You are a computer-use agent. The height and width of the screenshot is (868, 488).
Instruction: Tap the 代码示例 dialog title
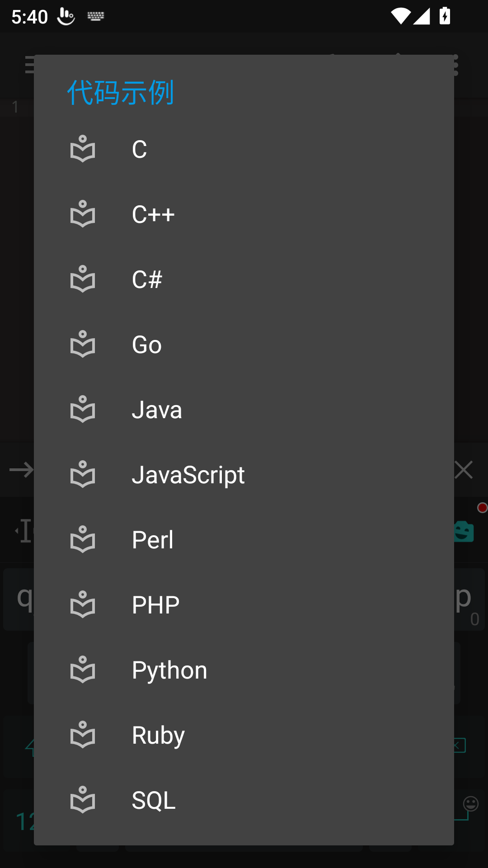click(121, 93)
